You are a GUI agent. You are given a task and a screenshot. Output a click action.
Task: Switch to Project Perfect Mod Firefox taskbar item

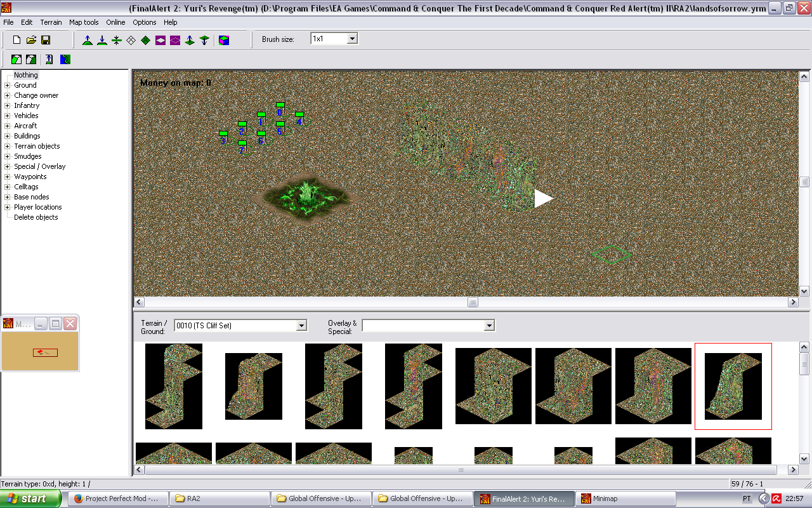click(119, 498)
